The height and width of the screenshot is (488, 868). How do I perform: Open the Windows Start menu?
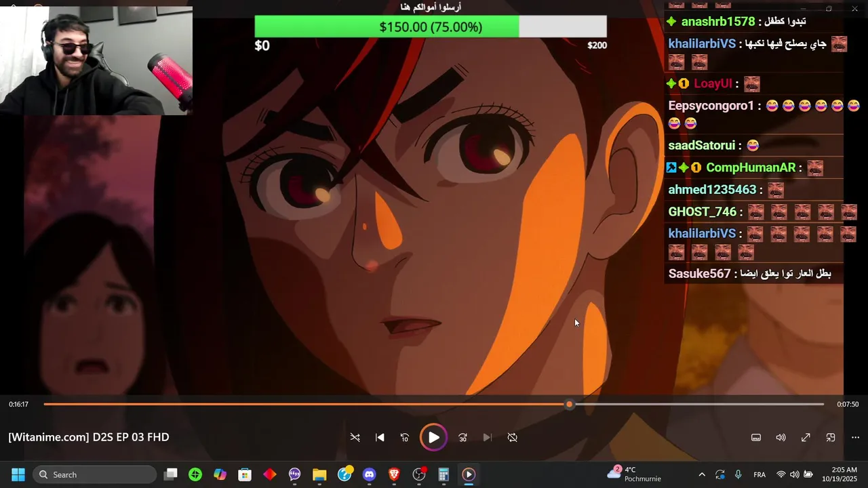click(18, 474)
